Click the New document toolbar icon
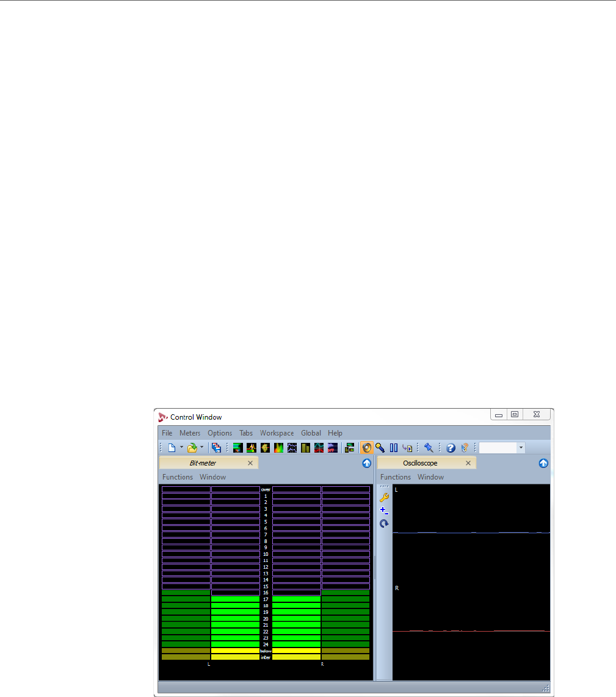The image size is (616, 697). 172,448
